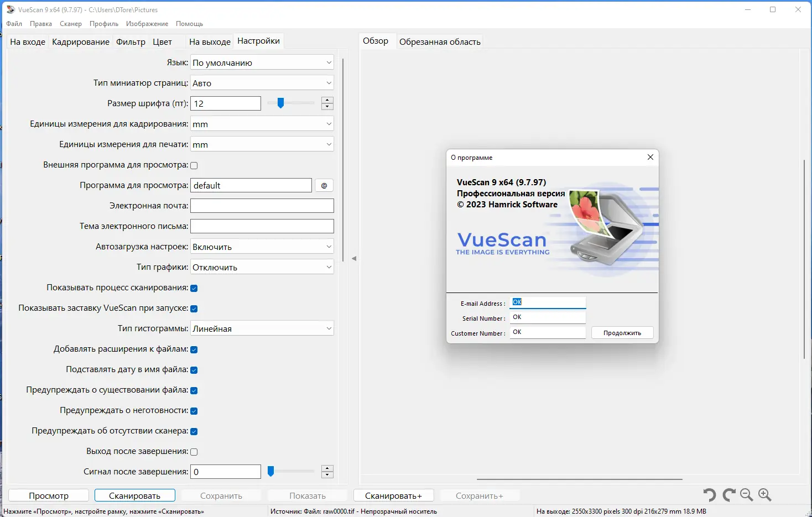Click the VueScan icon in the title bar
Viewport: 812px width, 517px height.
coord(10,9)
